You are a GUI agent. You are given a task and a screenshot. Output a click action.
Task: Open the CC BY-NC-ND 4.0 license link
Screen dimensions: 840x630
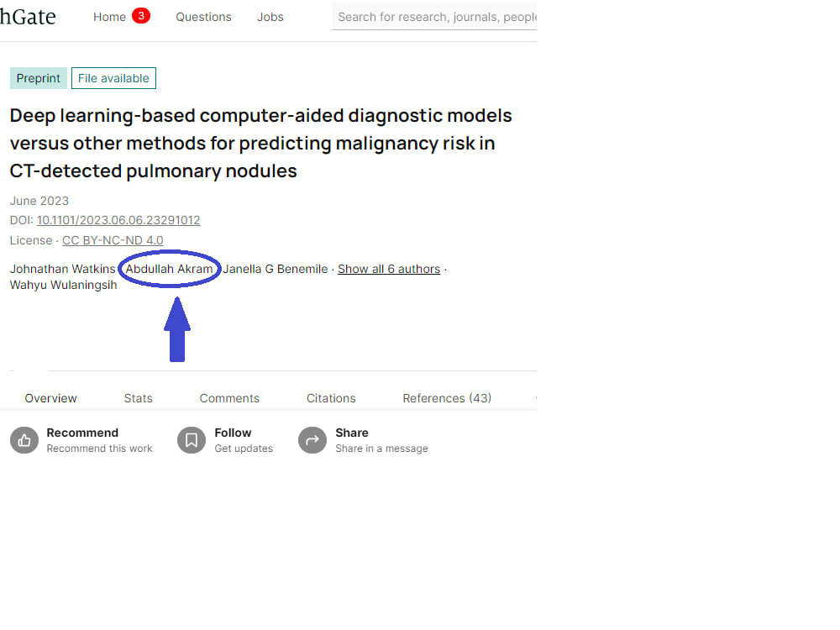(x=112, y=240)
